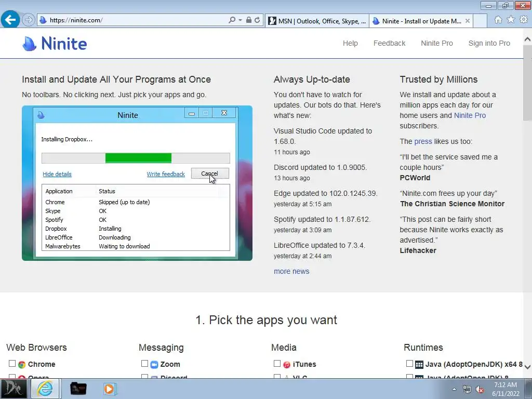The width and height of the screenshot is (532, 399).
Task: Tick Java AdoptOpenJDK x64 8 checkbox
Action: click(409, 363)
